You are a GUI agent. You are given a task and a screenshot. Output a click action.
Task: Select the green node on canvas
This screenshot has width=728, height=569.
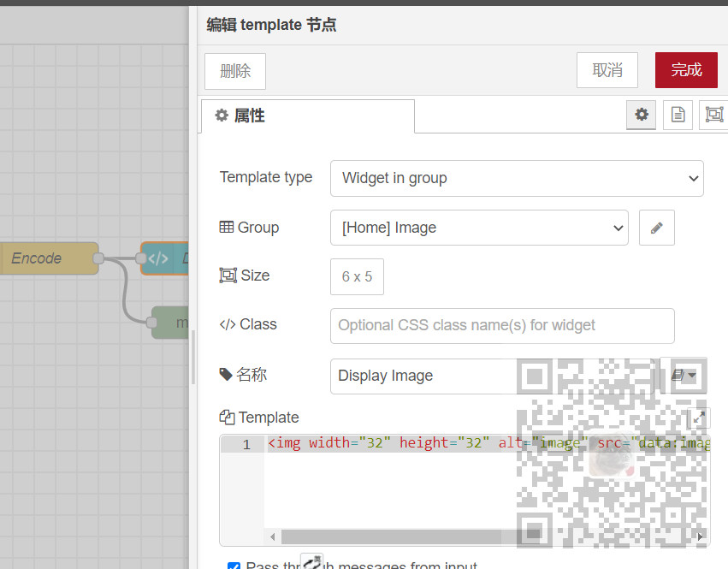click(x=170, y=323)
